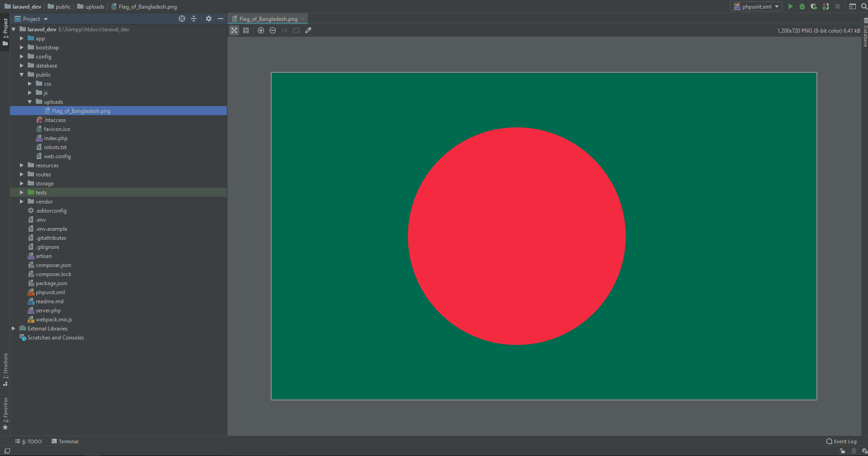Expand the resources folder

click(21, 165)
